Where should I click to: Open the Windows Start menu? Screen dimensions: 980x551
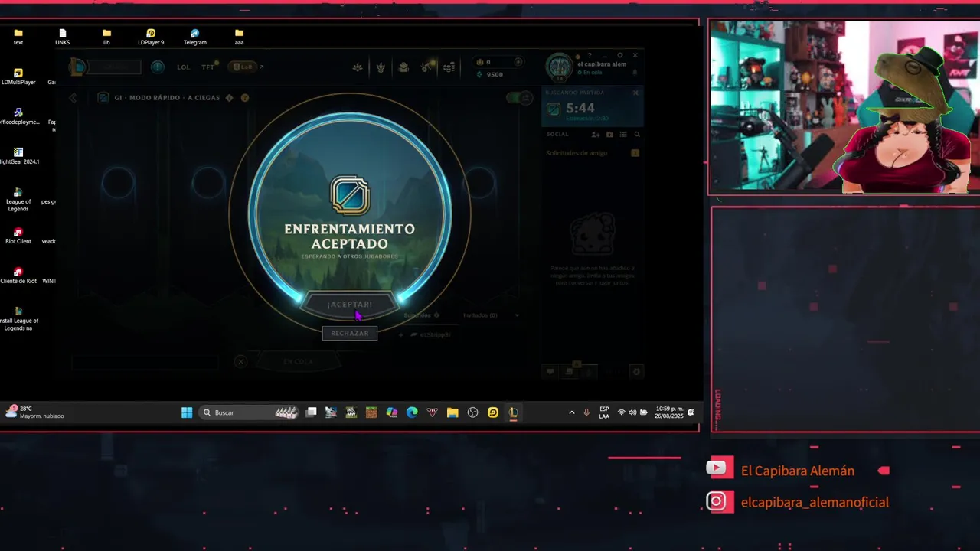pyautogui.click(x=187, y=412)
